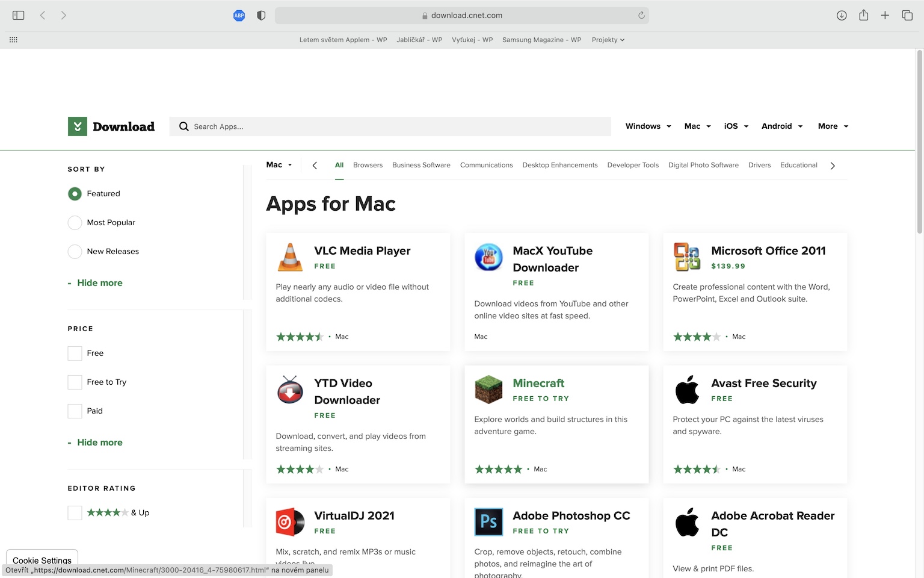Open Letem světem Applem bookmark

point(343,40)
